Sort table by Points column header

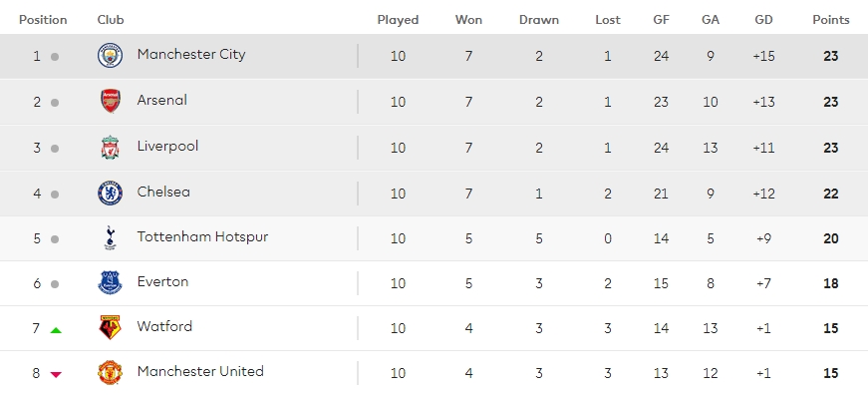pos(831,20)
